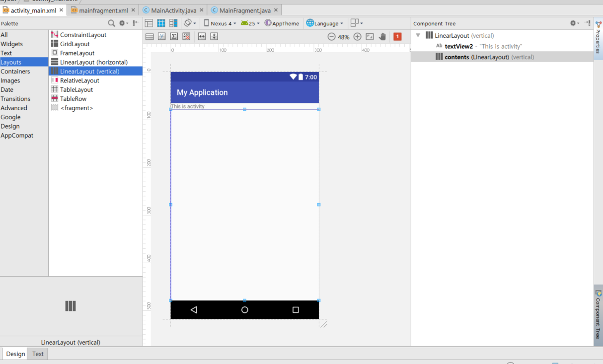603x364 pixels.
Task: Open the red warnings indicator badge
Action: point(397,37)
